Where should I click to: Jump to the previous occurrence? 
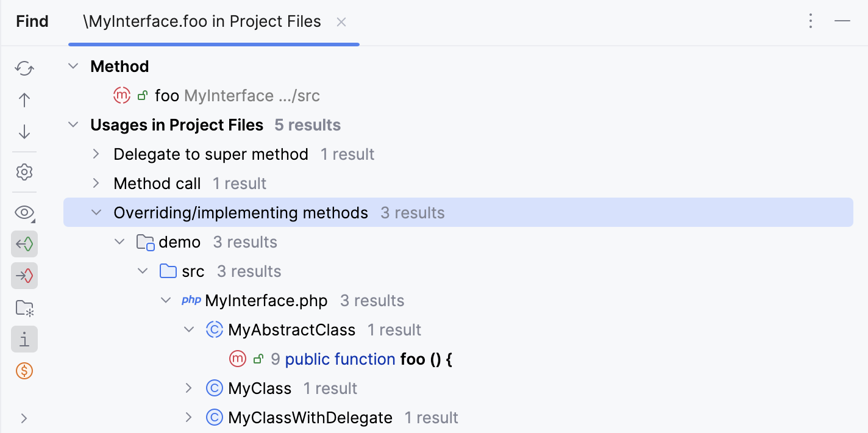pyautogui.click(x=24, y=99)
